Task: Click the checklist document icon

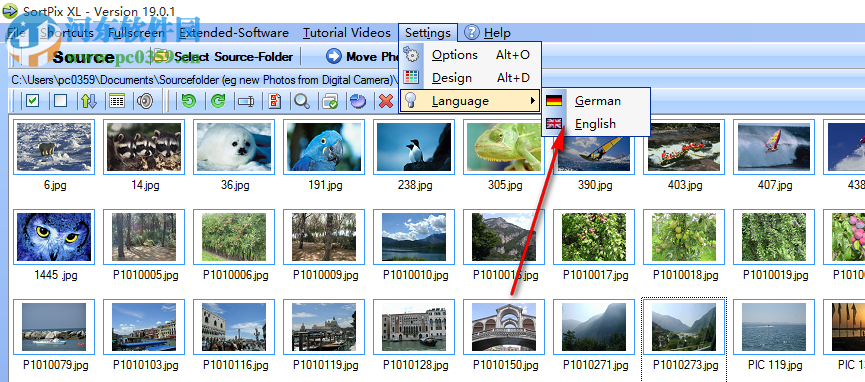Action: (x=275, y=101)
